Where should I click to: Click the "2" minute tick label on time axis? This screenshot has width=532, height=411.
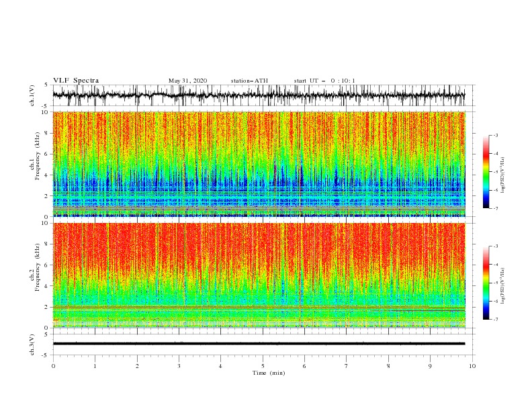tap(137, 366)
